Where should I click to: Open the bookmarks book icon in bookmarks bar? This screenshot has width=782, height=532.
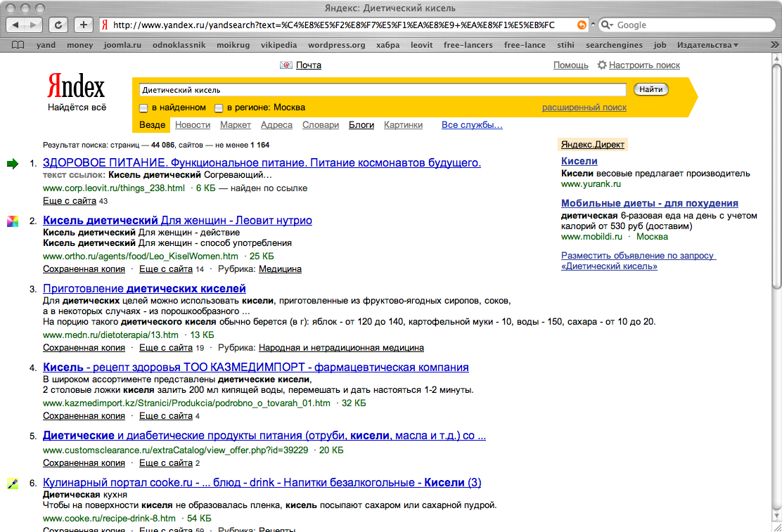tap(19, 45)
